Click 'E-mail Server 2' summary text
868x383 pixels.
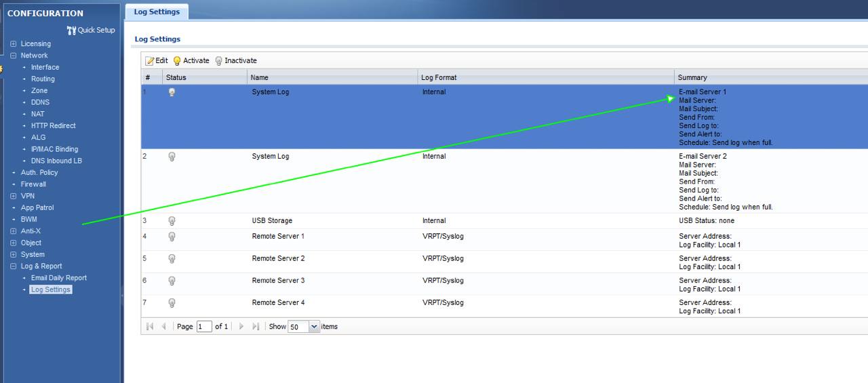[x=703, y=157]
